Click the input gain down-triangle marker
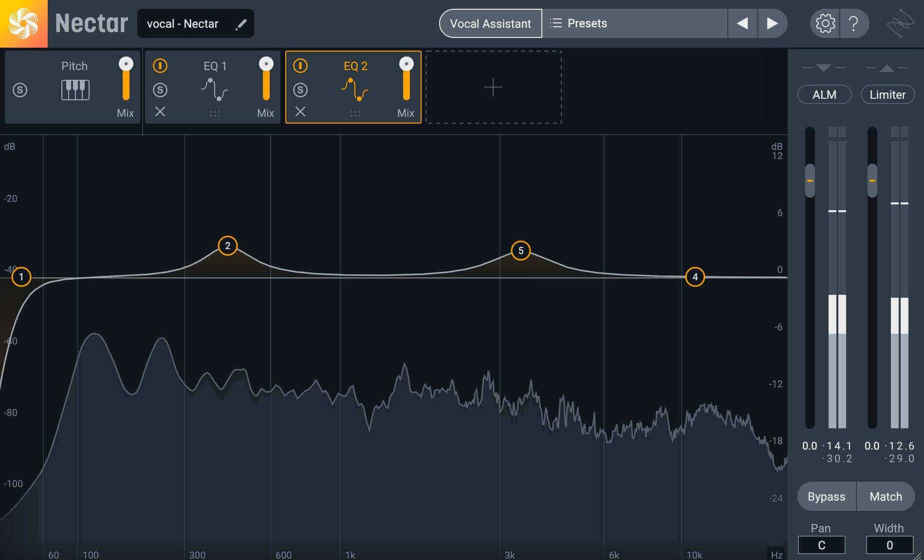 (823, 68)
